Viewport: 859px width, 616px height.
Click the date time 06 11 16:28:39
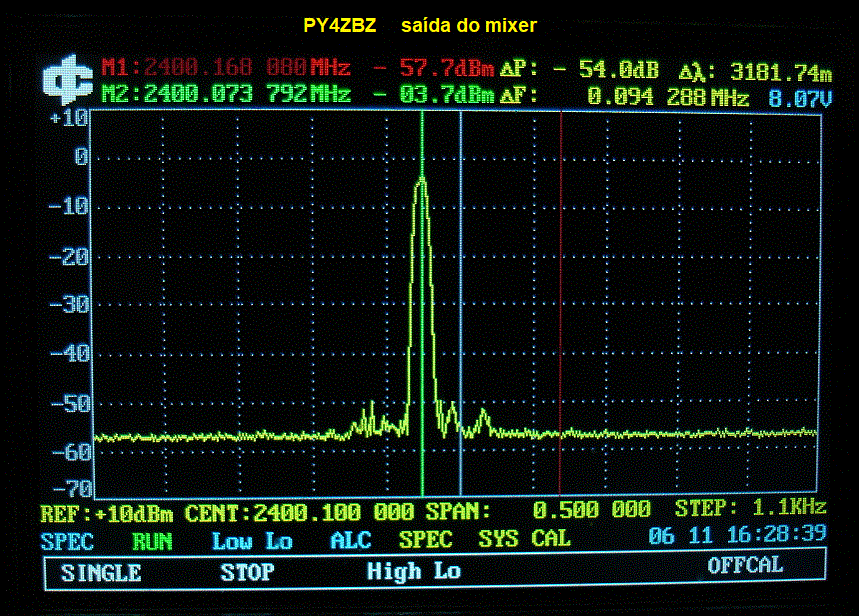tap(737, 534)
